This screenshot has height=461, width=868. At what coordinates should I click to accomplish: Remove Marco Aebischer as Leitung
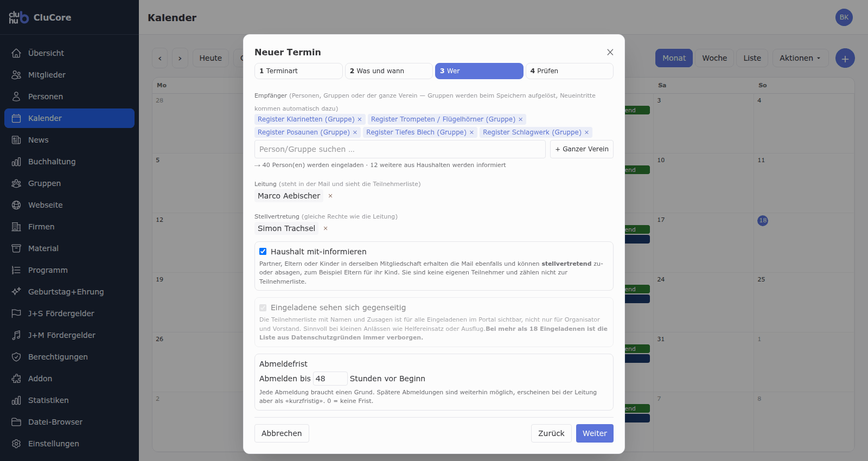tap(330, 196)
